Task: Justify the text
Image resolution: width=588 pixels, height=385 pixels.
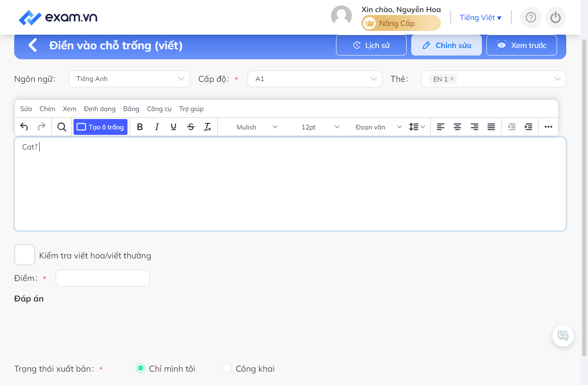Action: point(491,127)
